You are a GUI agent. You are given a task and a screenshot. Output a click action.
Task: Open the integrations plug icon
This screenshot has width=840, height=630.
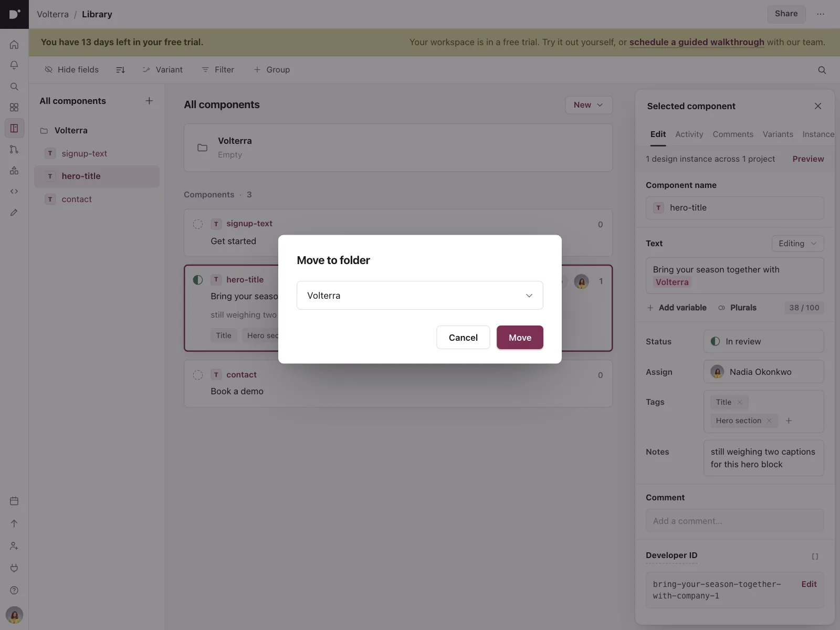point(14,568)
